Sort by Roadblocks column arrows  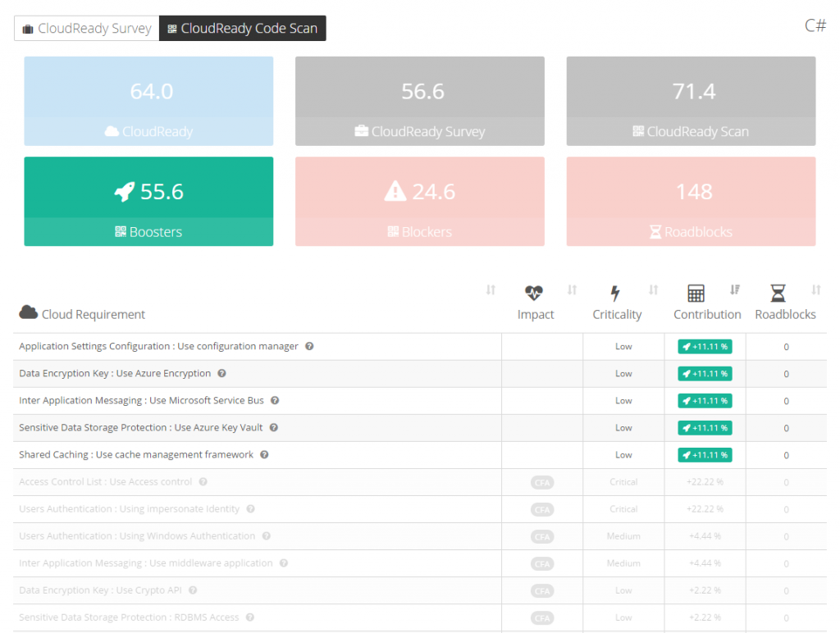point(816,289)
